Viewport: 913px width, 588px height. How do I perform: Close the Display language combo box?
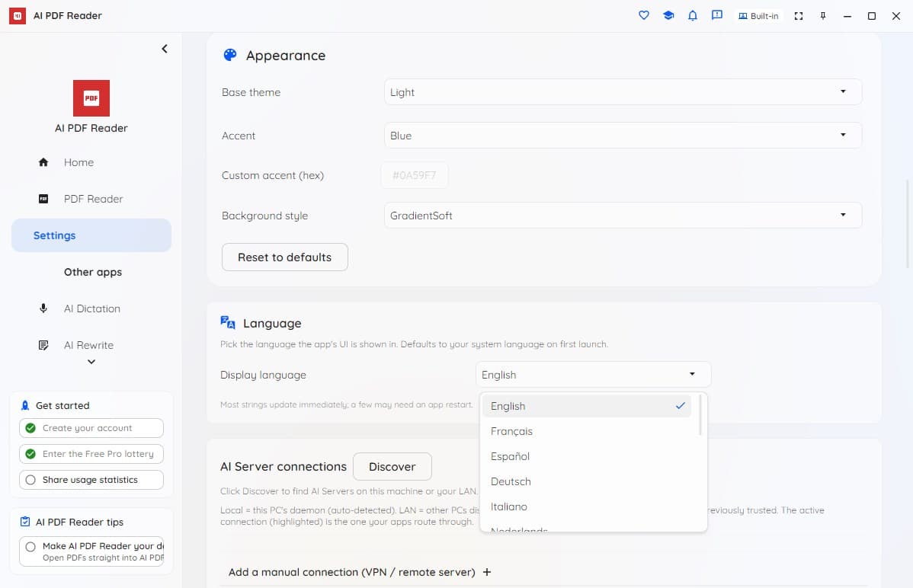point(594,374)
